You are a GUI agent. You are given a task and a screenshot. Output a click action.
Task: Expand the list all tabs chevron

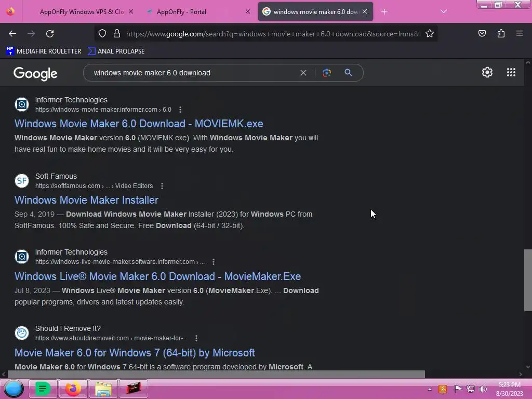click(x=444, y=11)
